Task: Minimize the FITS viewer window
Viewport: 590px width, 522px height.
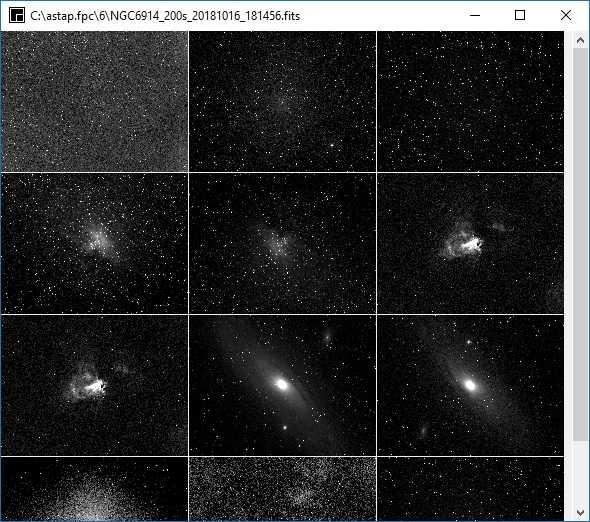Action: point(475,15)
